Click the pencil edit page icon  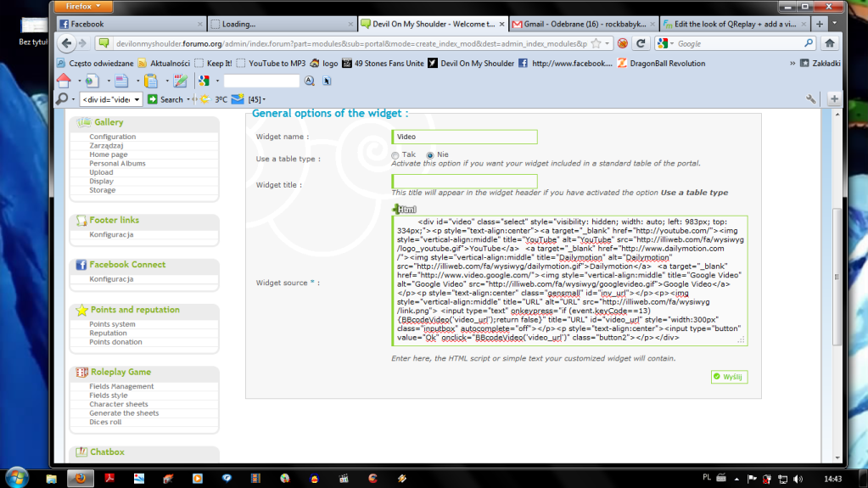click(x=180, y=81)
